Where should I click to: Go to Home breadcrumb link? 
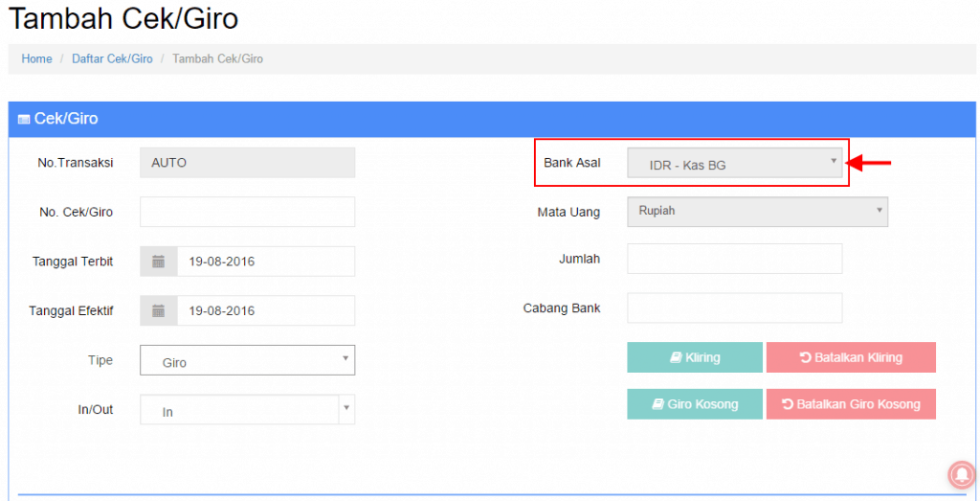(37, 58)
